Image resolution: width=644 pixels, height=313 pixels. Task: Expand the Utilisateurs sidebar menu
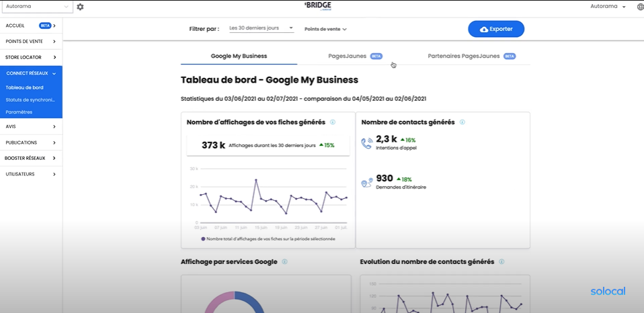pyautogui.click(x=31, y=174)
